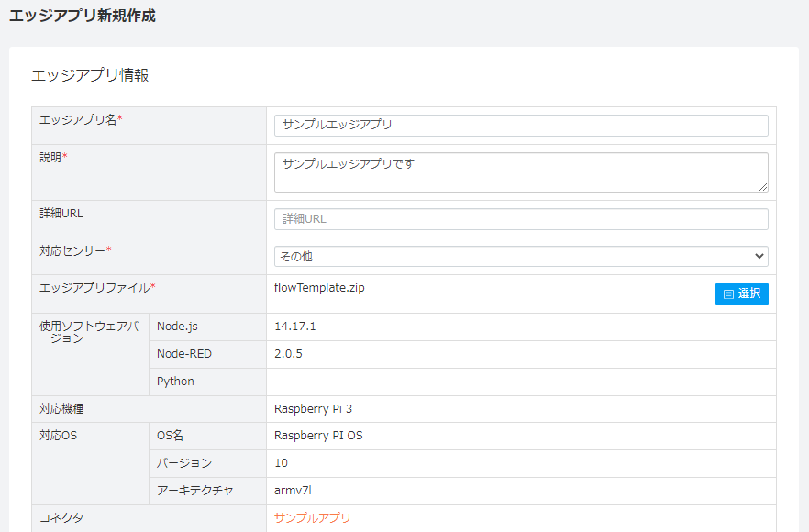The image size is (809, 532).
Task: Click the バージョン row label
Action: pyautogui.click(x=184, y=463)
